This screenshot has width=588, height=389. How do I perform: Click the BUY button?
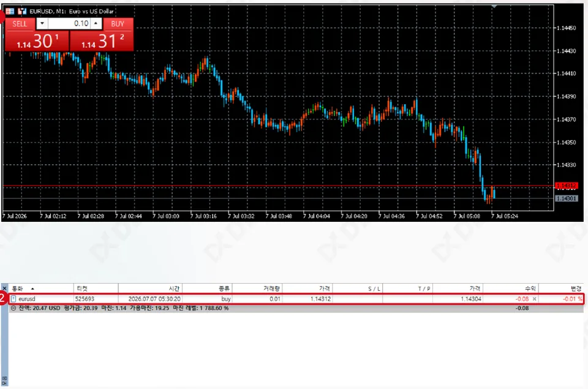118,24
